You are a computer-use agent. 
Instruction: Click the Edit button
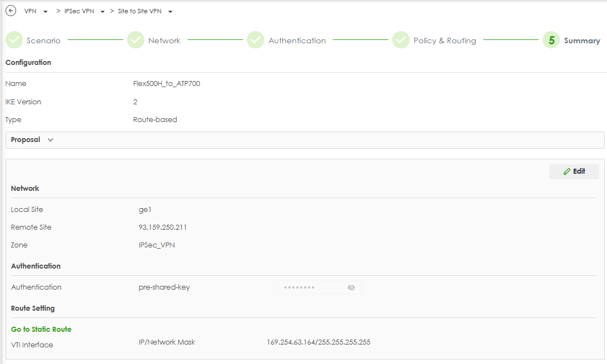[574, 171]
